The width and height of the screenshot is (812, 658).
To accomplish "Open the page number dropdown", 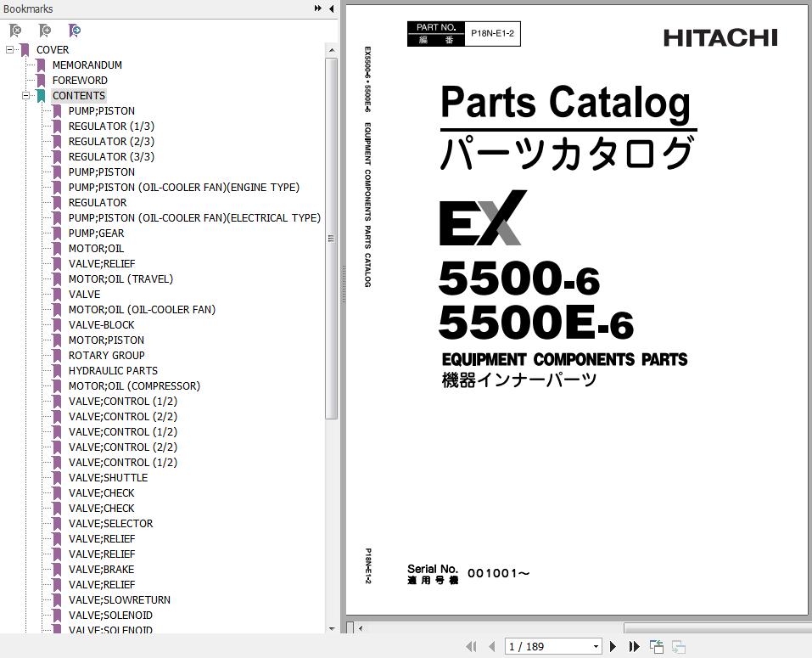I will [x=596, y=646].
